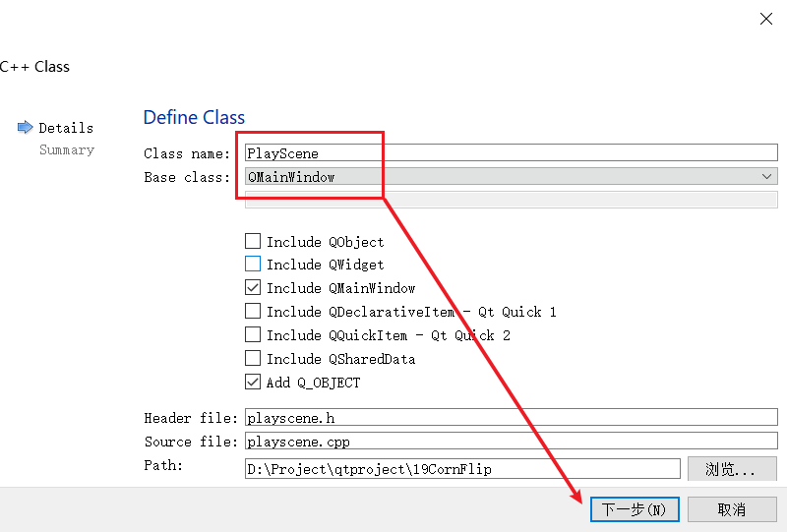The image size is (787, 532).
Task: Enable the Include QSharedData checkbox
Action: [253, 358]
